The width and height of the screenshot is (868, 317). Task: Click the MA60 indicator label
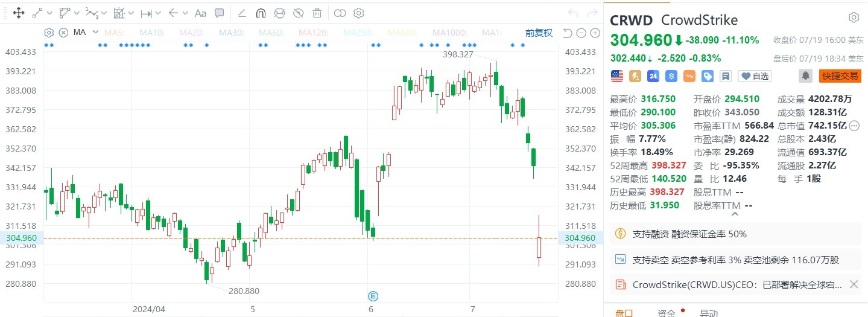pos(271,33)
